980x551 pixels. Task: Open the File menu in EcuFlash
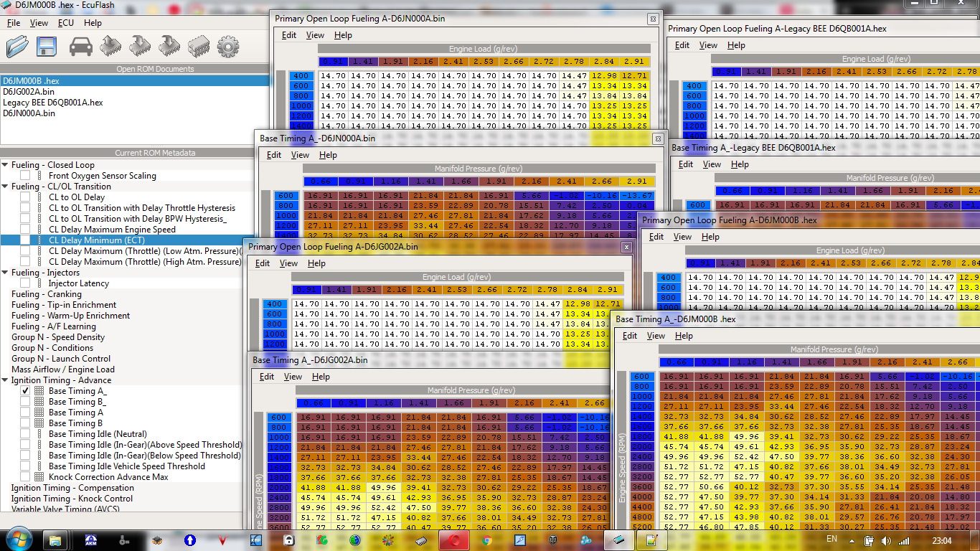(14, 23)
